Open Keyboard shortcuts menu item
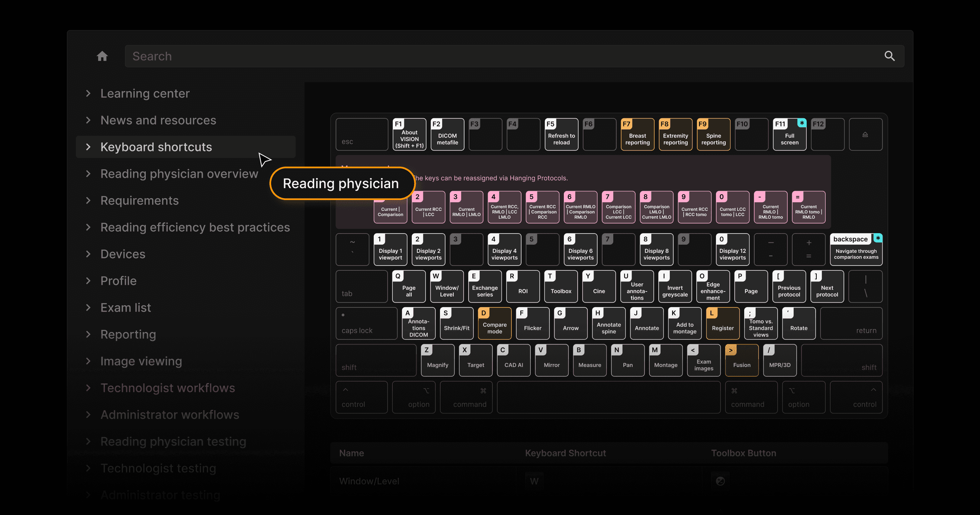 click(x=156, y=147)
